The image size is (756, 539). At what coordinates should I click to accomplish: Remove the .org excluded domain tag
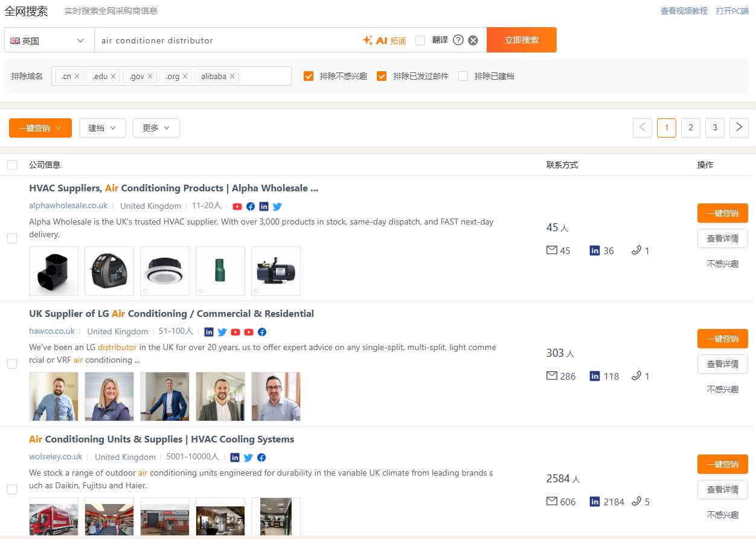pos(185,76)
